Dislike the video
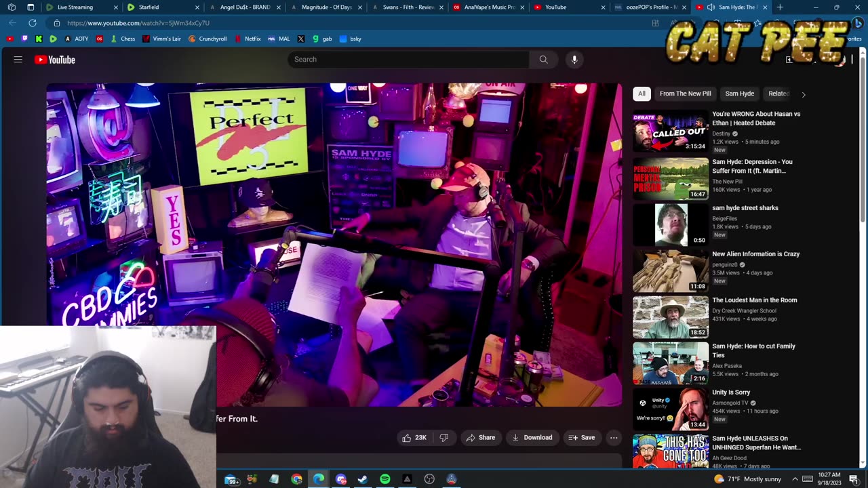Viewport: 868px width, 488px height. point(444,438)
